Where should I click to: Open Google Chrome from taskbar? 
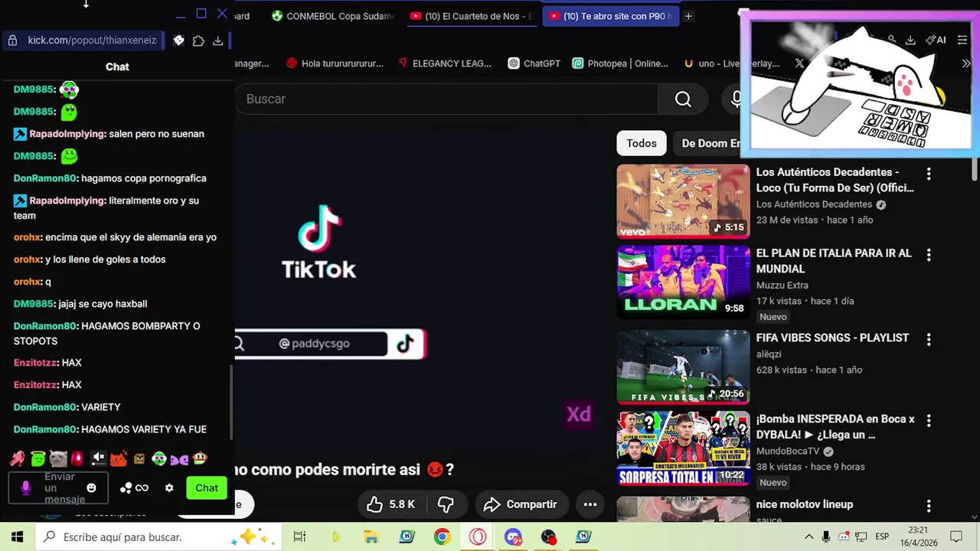pyautogui.click(x=442, y=536)
